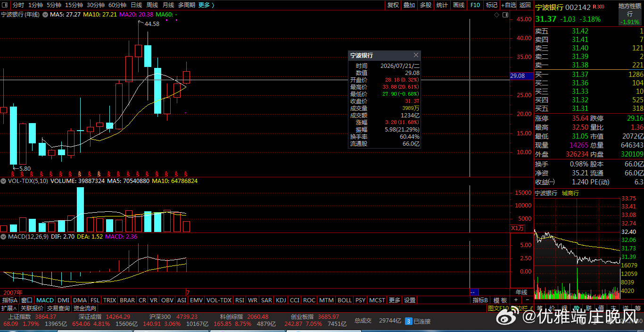Select the 30分钟 period
The width and height of the screenshot is (644, 332).
point(96,5)
